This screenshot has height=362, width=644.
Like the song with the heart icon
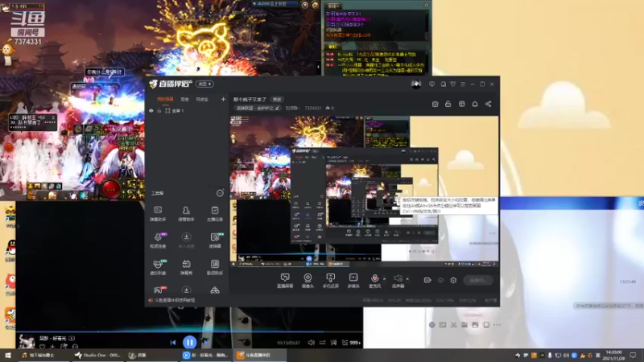pos(43,347)
